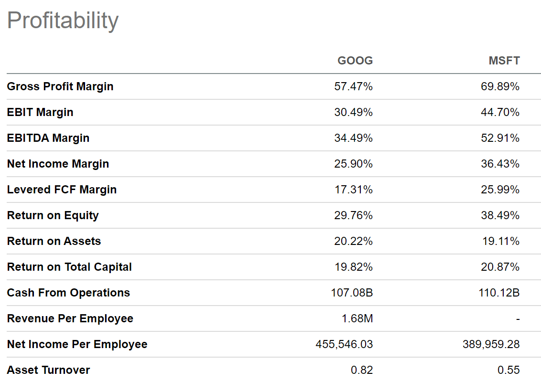Click the EBITDA Margin row label

coord(48,138)
